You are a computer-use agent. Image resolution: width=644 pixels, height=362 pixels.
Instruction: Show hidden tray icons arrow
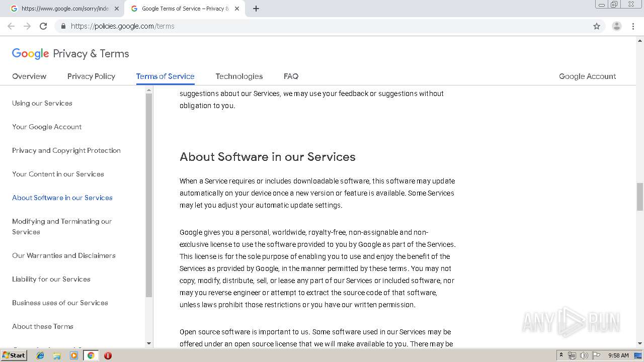point(561,355)
